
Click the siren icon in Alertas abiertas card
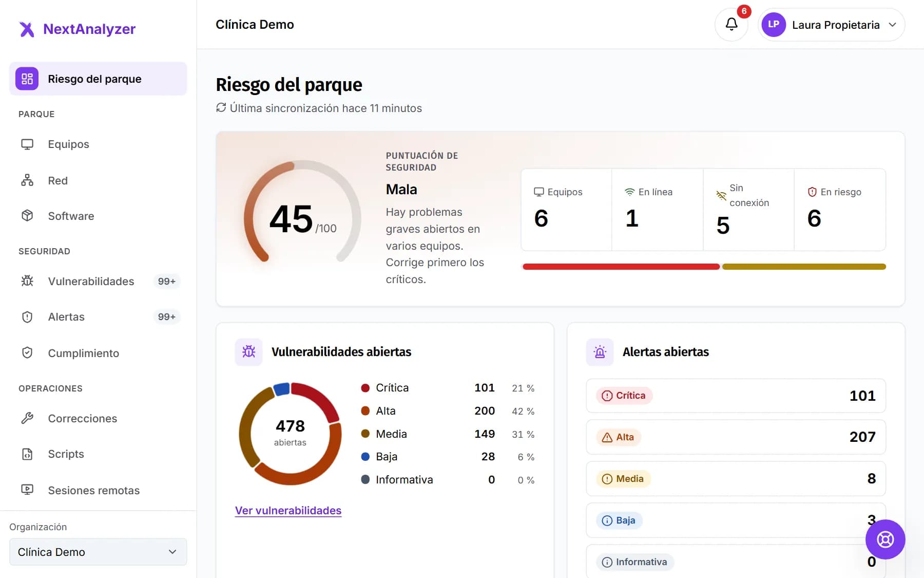click(x=600, y=352)
